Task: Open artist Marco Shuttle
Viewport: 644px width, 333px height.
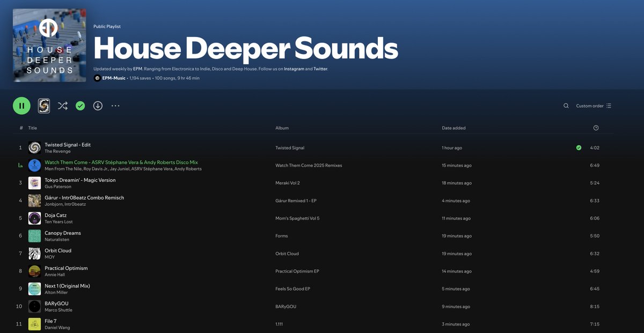Action: click(58, 310)
